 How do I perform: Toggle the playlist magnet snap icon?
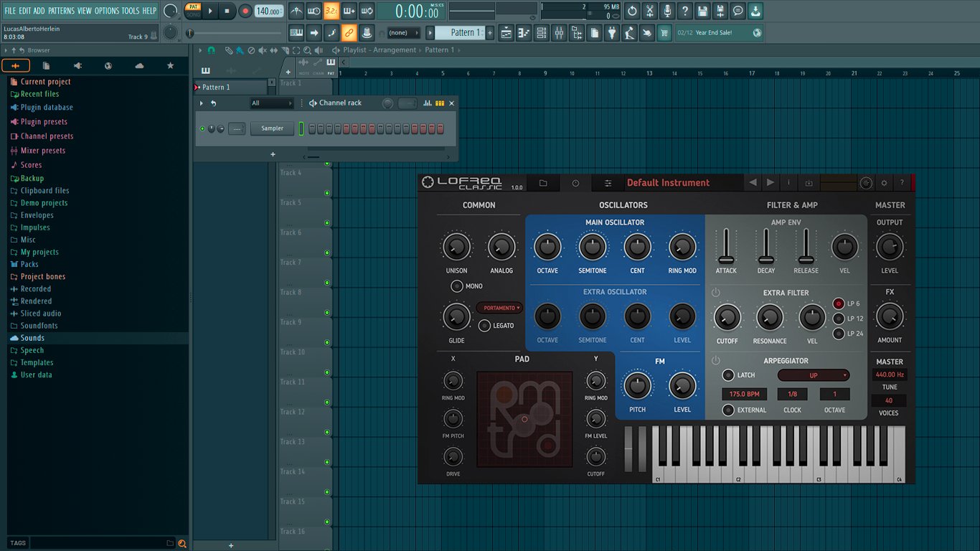click(x=211, y=50)
